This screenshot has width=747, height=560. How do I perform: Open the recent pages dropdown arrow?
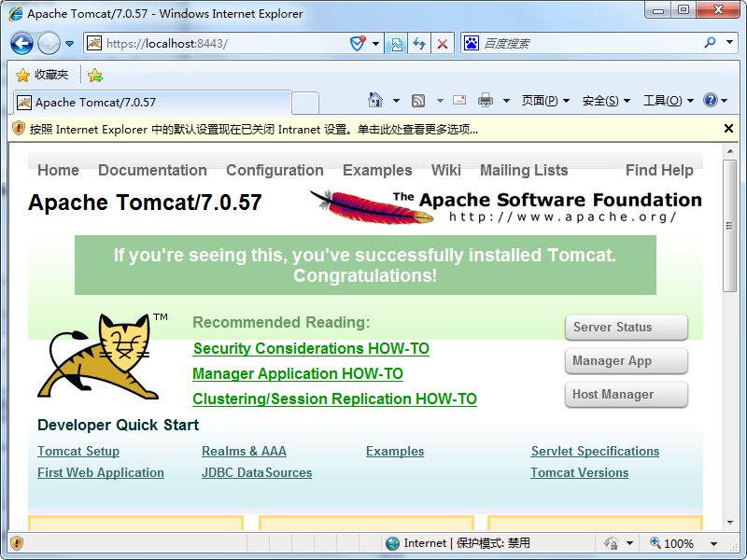click(69, 44)
